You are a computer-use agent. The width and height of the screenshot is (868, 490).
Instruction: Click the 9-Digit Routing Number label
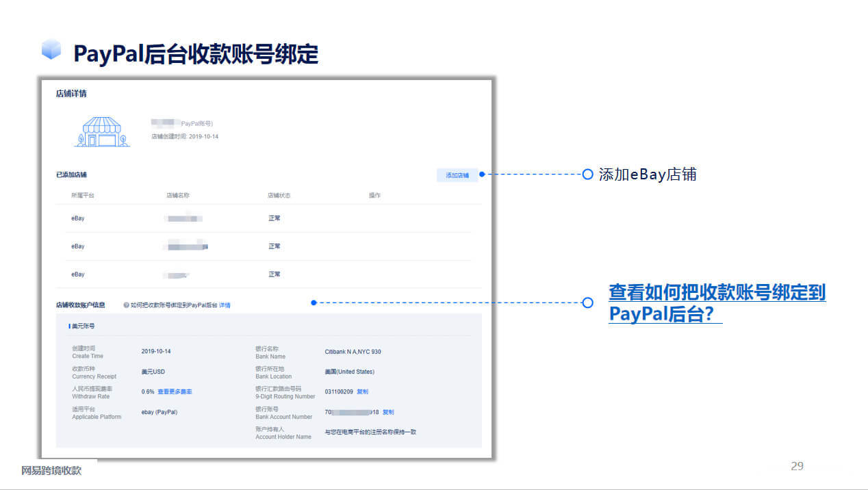(285, 396)
